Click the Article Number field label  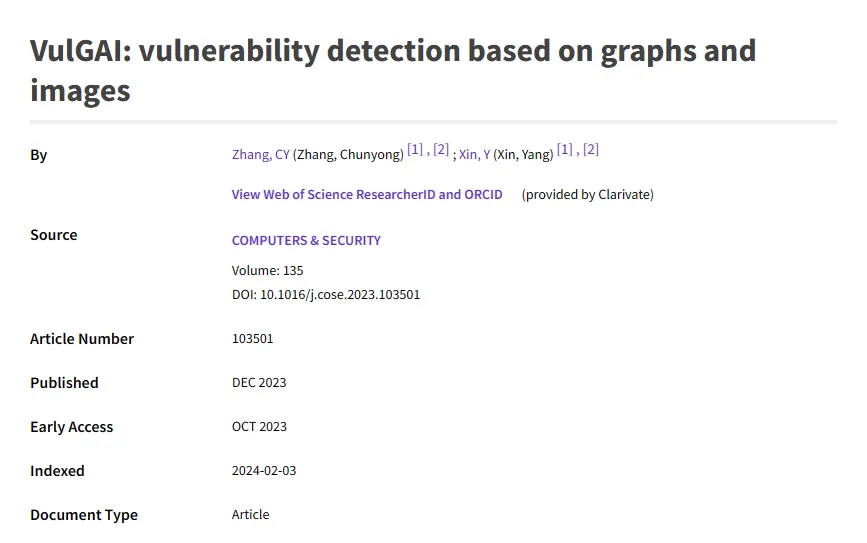click(x=82, y=339)
